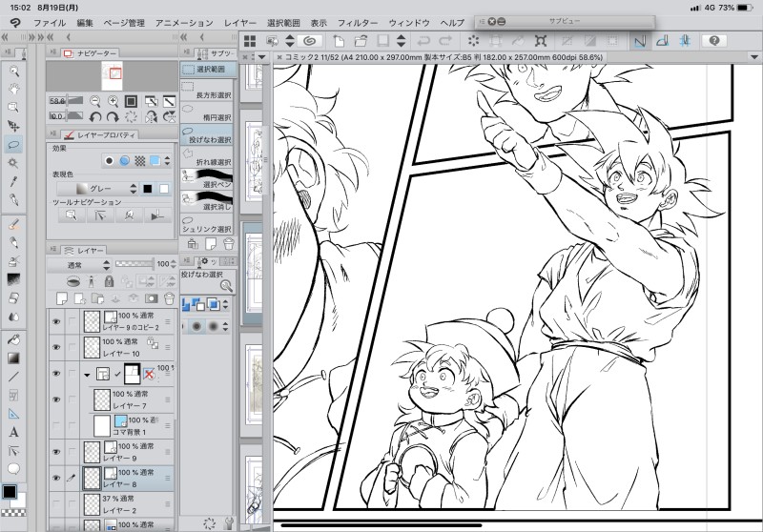The image size is (763, 532).
Task: Open Clip Studio spiral icon
Action: tap(310, 41)
